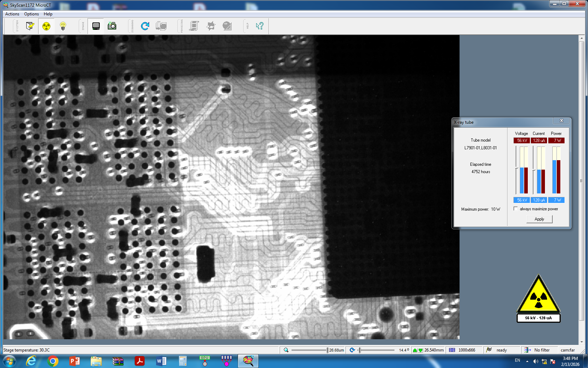Viewport: 588px width, 368px height.
Task: Click the No filter status icon
Action: click(x=527, y=350)
